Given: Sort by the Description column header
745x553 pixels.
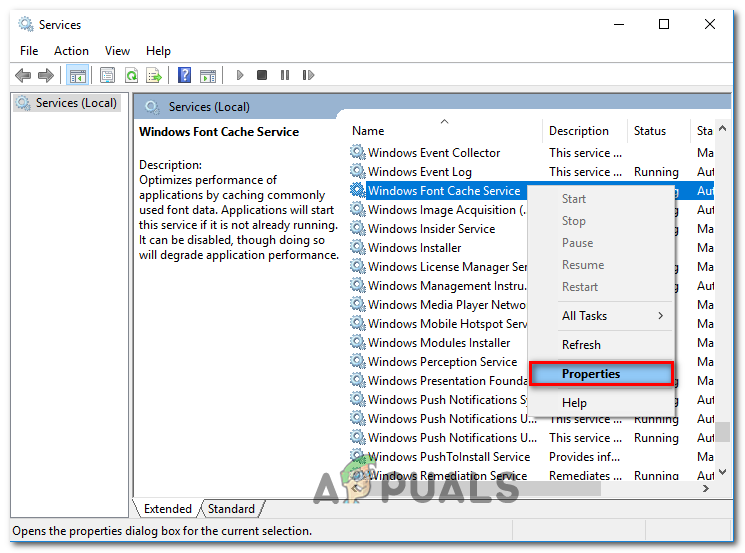Looking at the screenshot, I should [584, 131].
